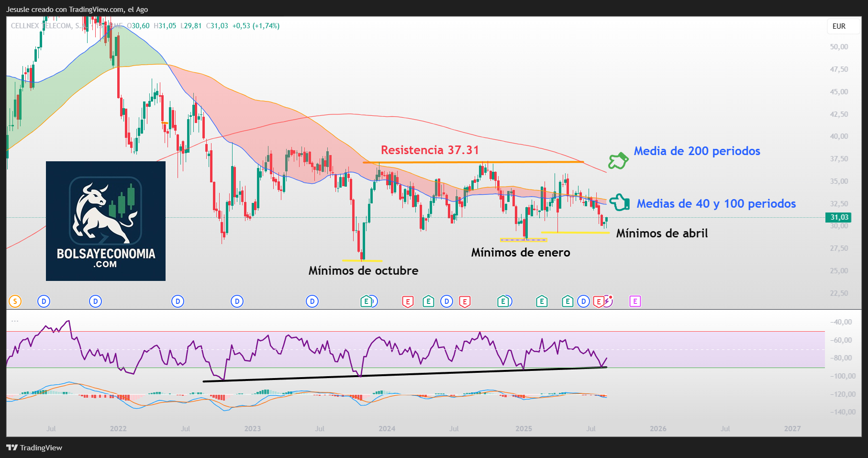Image resolution: width=868 pixels, height=458 pixels.
Task: Click the teal pointing hand next to Medias de 40
Action: coord(619,202)
